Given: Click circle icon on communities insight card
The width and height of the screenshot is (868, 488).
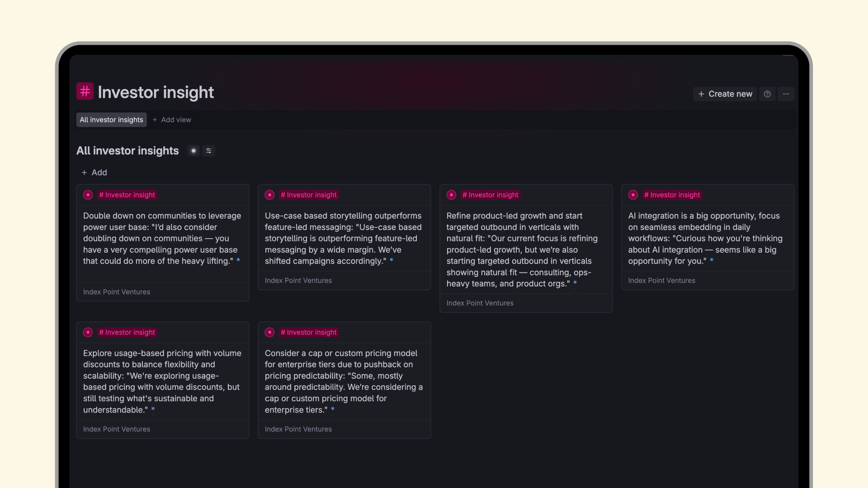Looking at the screenshot, I should pyautogui.click(x=88, y=195).
